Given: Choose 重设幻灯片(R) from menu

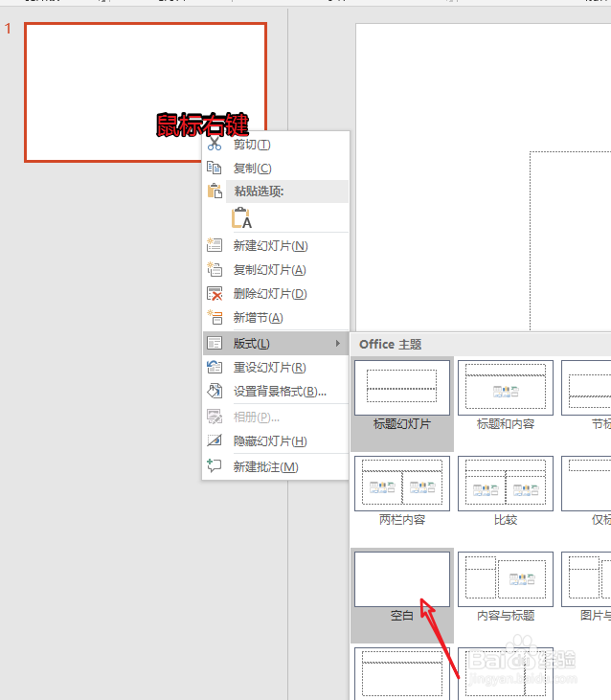Looking at the screenshot, I should (x=276, y=368).
